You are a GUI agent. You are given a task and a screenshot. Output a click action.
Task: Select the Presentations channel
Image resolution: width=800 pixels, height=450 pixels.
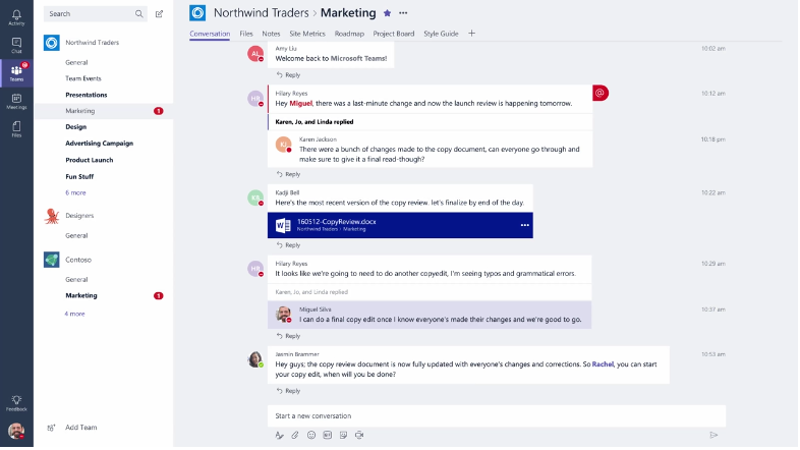pyautogui.click(x=86, y=95)
